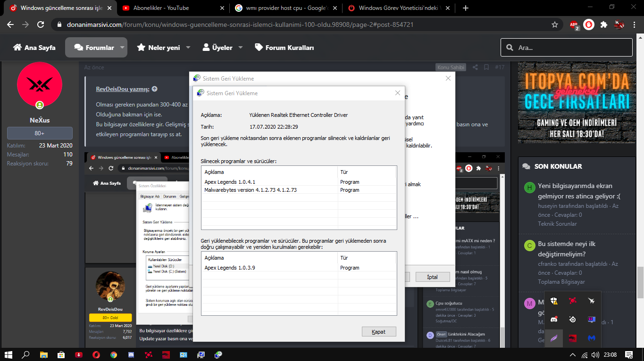Click the bookmark icon on post #17

coord(486,67)
